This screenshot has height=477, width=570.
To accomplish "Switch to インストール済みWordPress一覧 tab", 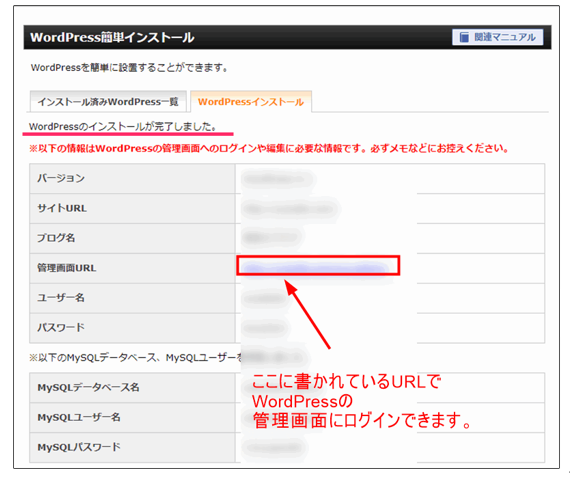I will pos(108,102).
